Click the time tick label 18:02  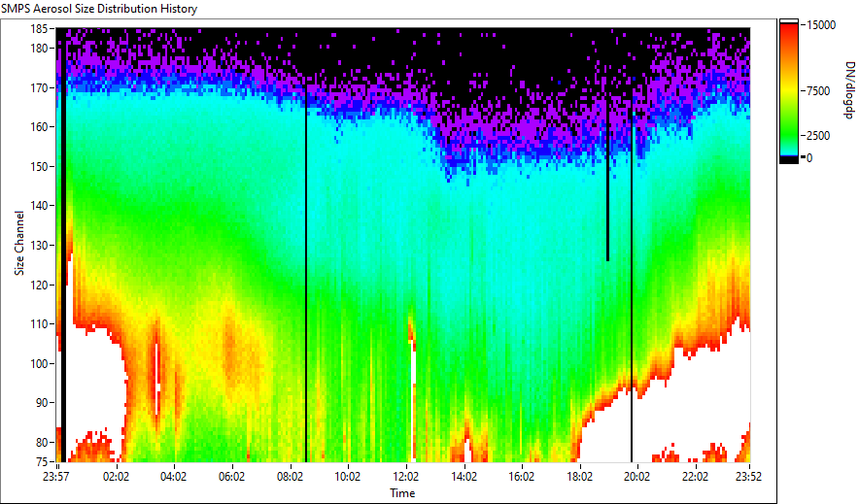click(x=579, y=477)
